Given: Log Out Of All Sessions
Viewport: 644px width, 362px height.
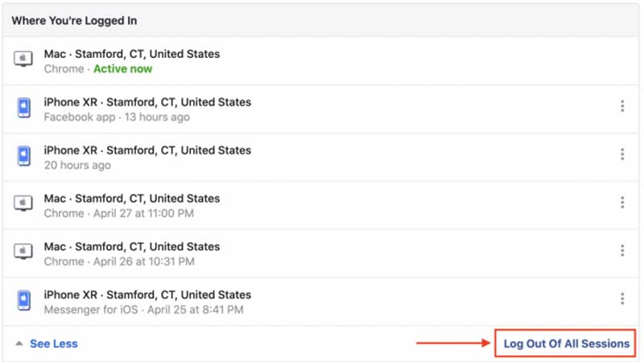Looking at the screenshot, I should point(567,343).
